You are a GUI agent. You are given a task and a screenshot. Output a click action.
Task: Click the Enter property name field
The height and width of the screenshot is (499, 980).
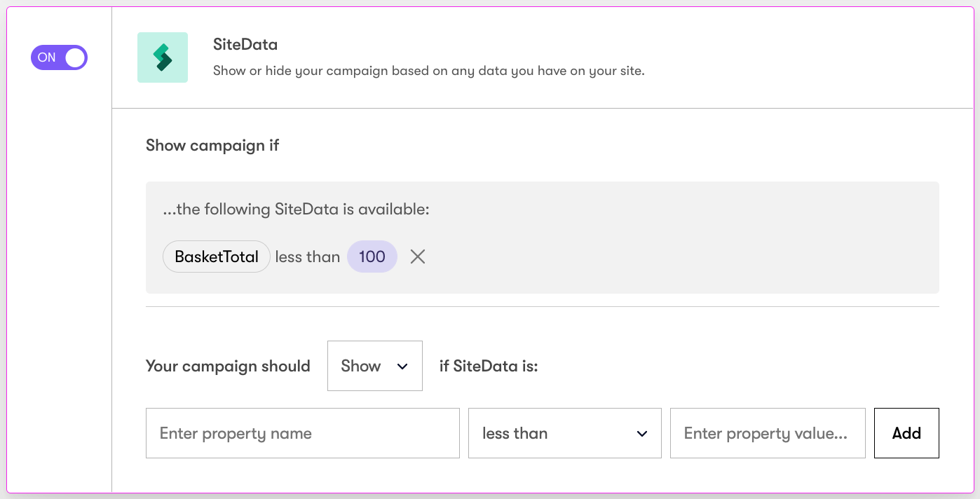302,433
